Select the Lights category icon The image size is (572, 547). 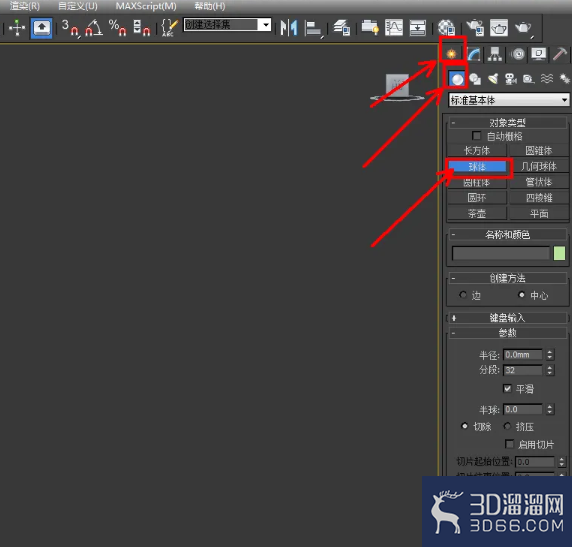[x=493, y=79]
